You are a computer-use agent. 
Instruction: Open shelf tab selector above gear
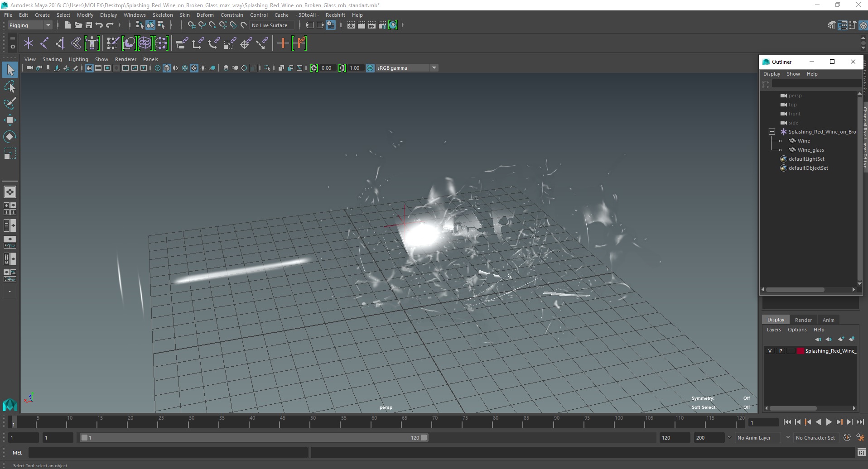tap(12, 38)
